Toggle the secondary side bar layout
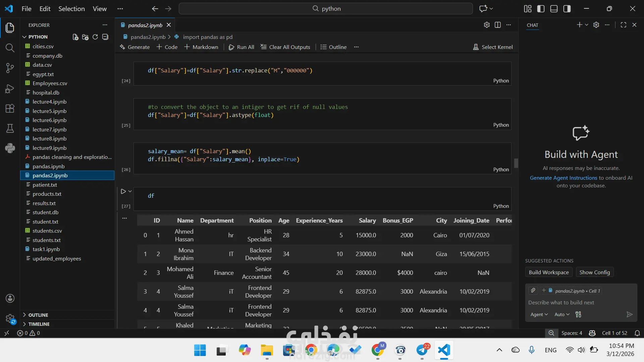 click(567, 9)
